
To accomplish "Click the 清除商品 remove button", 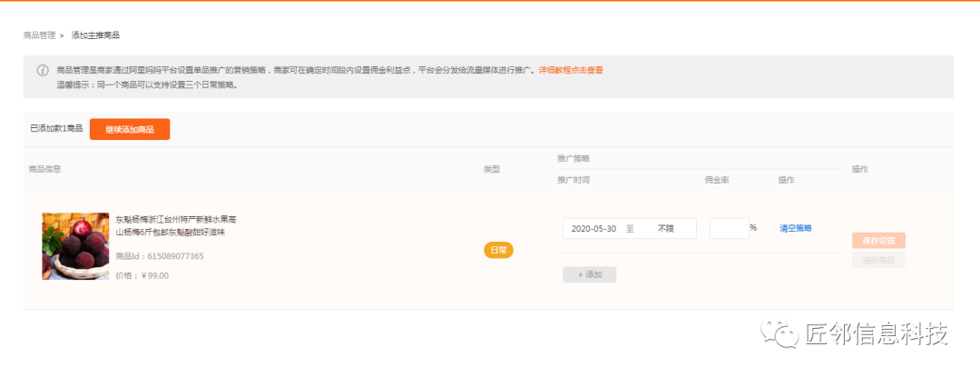I will click(878, 260).
